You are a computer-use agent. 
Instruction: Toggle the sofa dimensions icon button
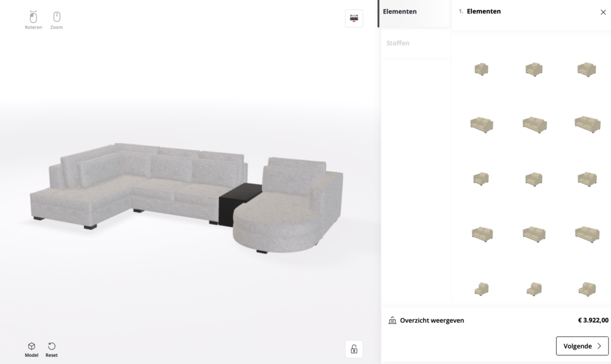coord(354,18)
